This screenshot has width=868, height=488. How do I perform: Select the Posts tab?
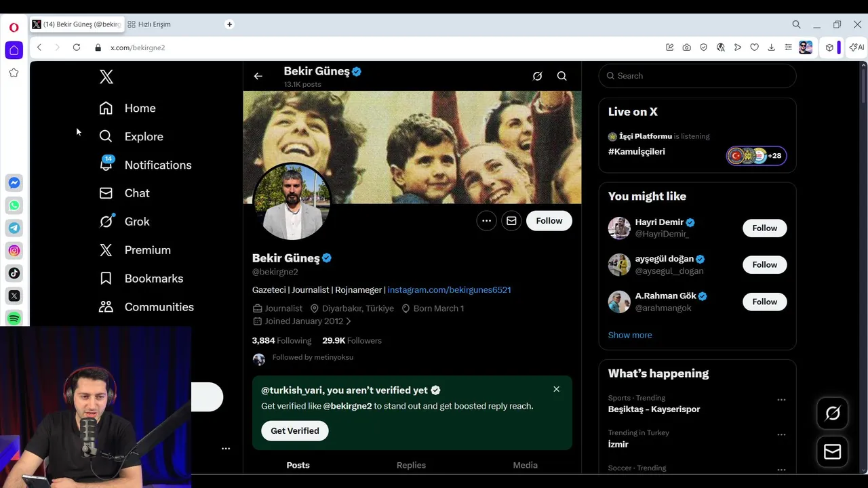click(298, 465)
